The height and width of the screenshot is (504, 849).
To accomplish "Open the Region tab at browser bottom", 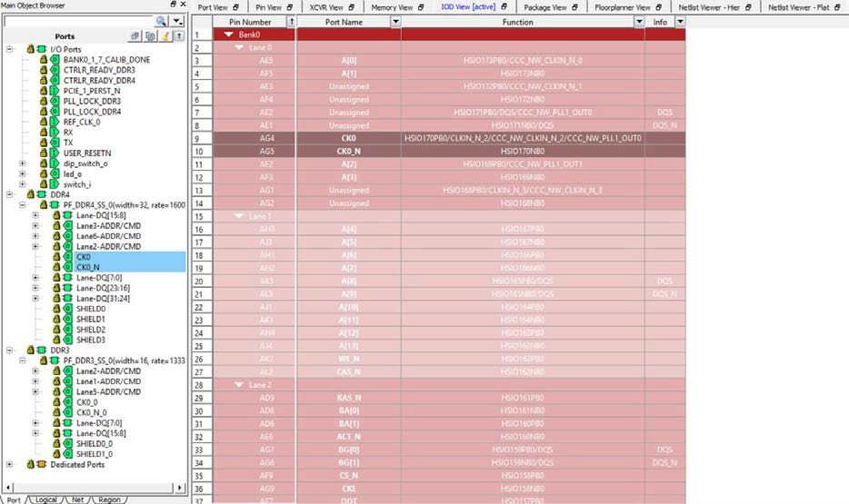I will (109, 499).
